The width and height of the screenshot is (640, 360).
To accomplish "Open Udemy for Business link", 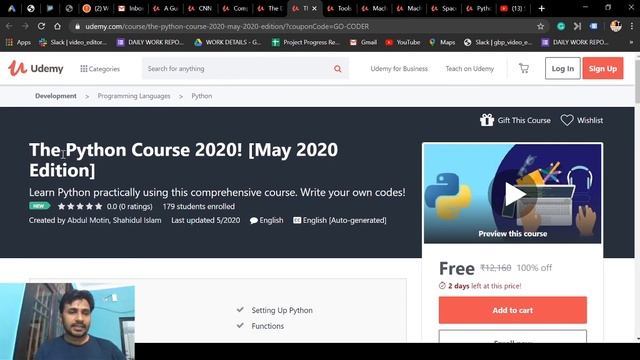I will tap(399, 69).
